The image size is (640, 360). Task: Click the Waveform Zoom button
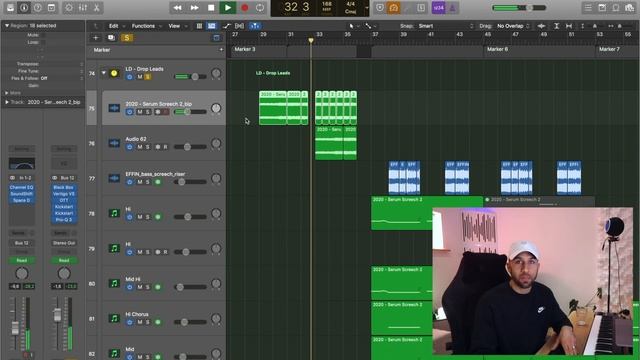[541, 26]
